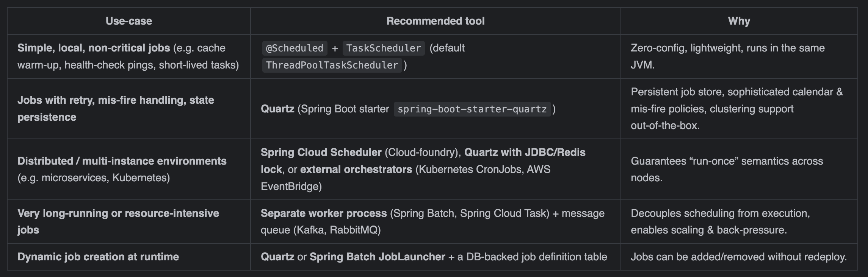Click 'external orchestrators' bold text
868x277 pixels.
tap(356, 170)
